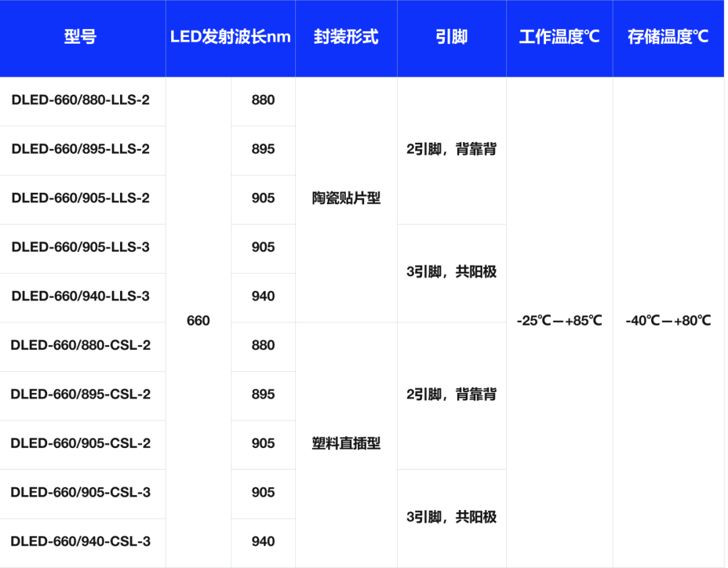
Task: Select model DLED-660/940-CSL-3
Action: (81, 542)
